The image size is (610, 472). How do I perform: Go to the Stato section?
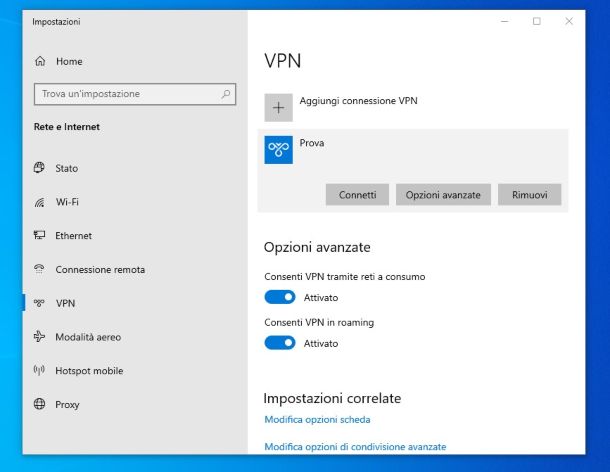[67, 168]
